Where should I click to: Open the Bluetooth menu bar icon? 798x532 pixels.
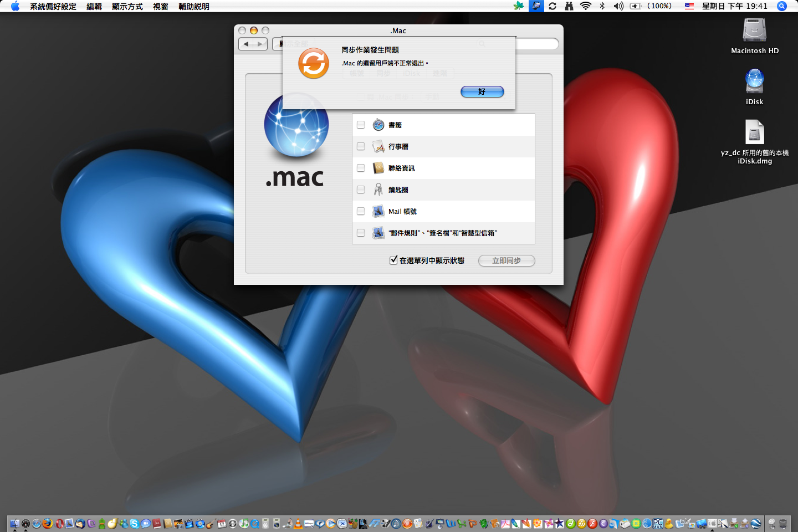click(x=602, y=6)
